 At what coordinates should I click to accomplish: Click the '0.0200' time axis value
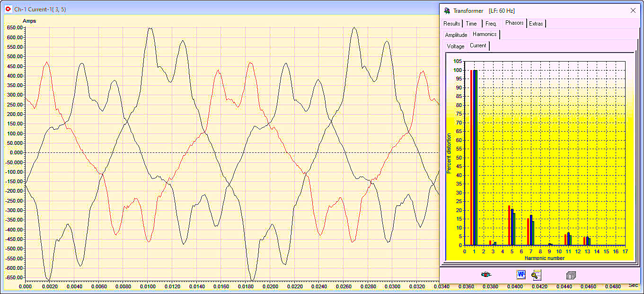point(271,286)
